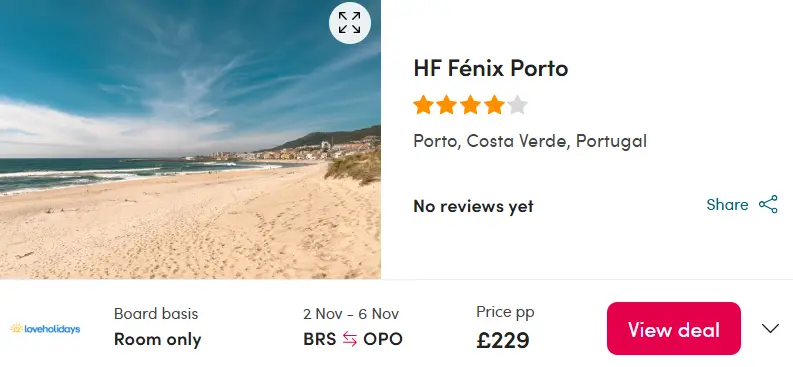The image size is (793, 367).
Task: Click the first orange rating star
Action: click(x=423, y=105)
